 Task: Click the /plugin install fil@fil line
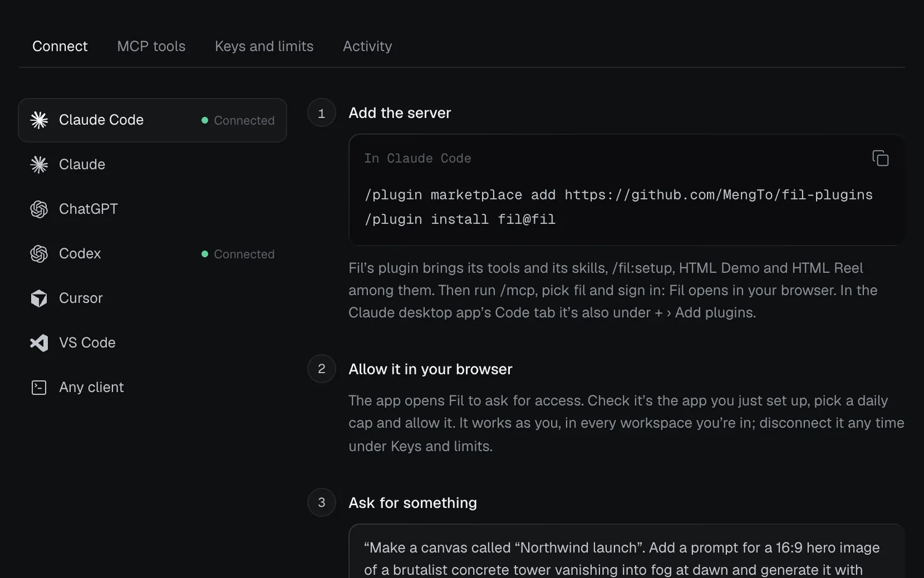click(x=460, y=220)
